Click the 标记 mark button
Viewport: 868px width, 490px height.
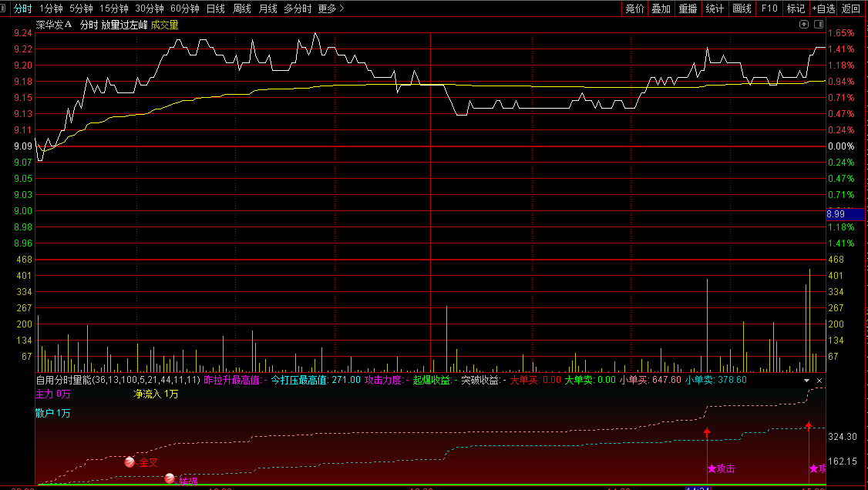pyautogui.click(x=796, y=8)
